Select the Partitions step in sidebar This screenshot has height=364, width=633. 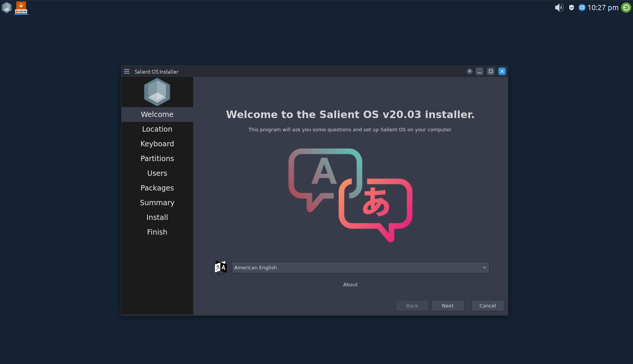[x=157, y=158]
